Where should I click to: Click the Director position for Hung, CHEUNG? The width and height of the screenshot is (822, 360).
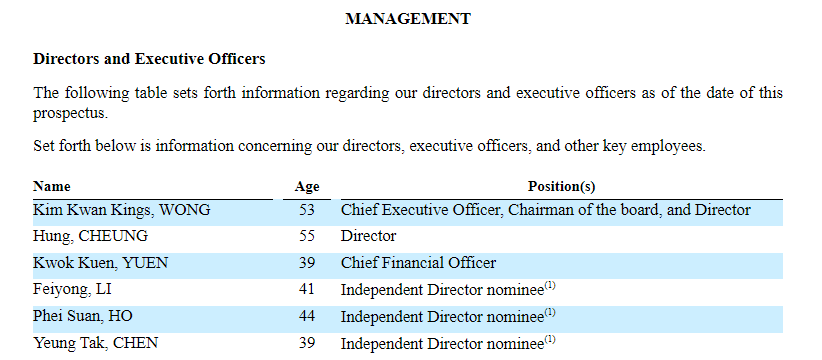pyautogui.click(x=369, y=236)
